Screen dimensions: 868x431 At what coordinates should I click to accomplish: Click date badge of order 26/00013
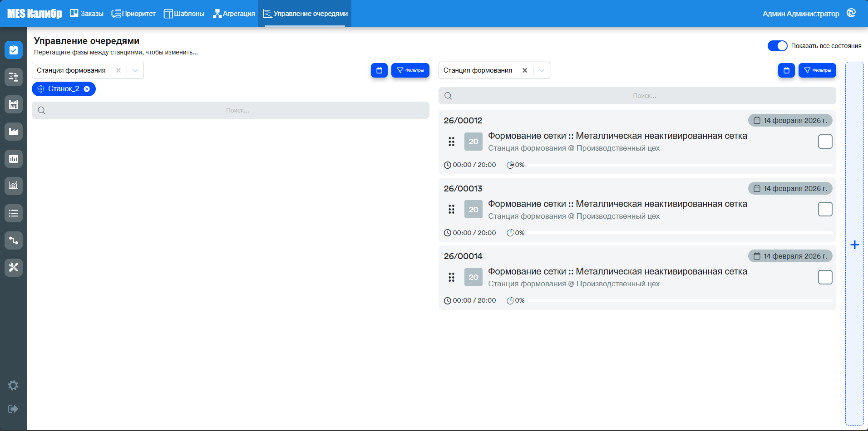coord(790,188)
